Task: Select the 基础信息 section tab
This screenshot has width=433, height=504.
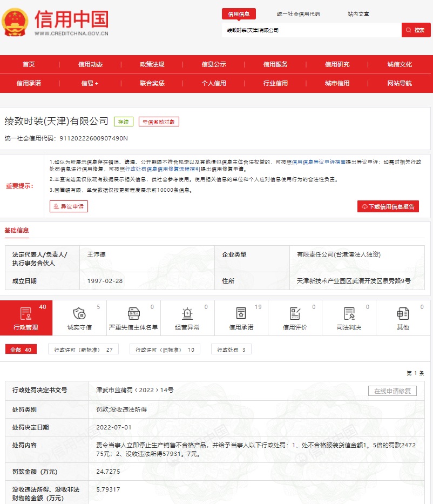Action: click(17, 230)
